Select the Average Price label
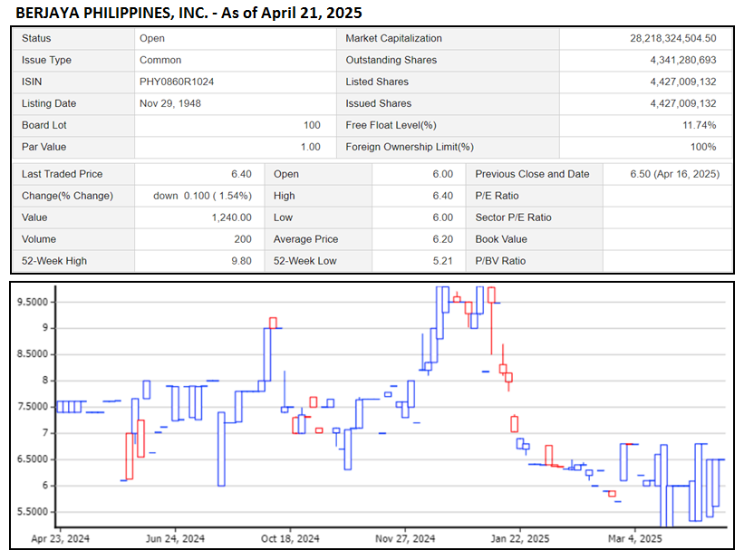The image size is (744, 560). click(305, 239)
